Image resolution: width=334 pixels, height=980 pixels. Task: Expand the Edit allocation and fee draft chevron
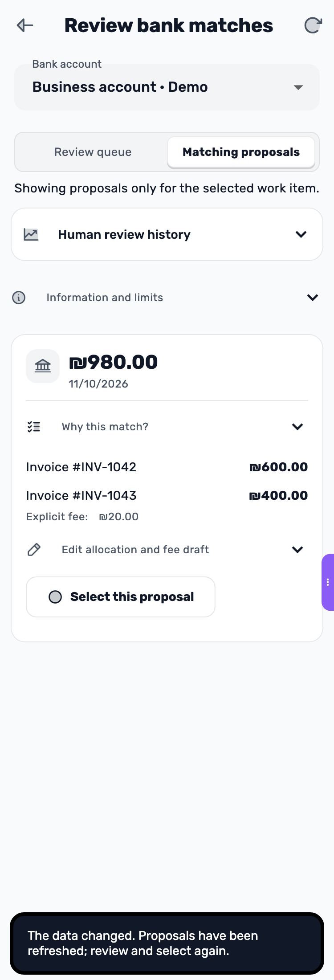click(x=297, y=550)
